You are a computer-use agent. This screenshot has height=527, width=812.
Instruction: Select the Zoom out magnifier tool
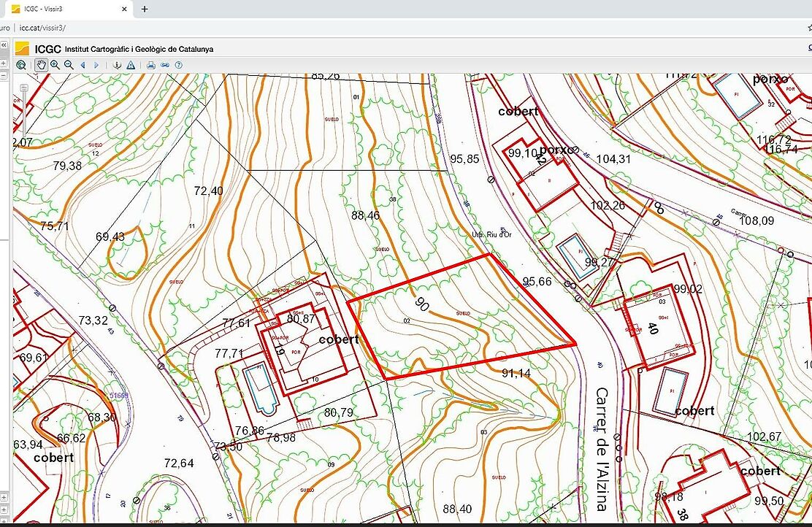point(69,65)
